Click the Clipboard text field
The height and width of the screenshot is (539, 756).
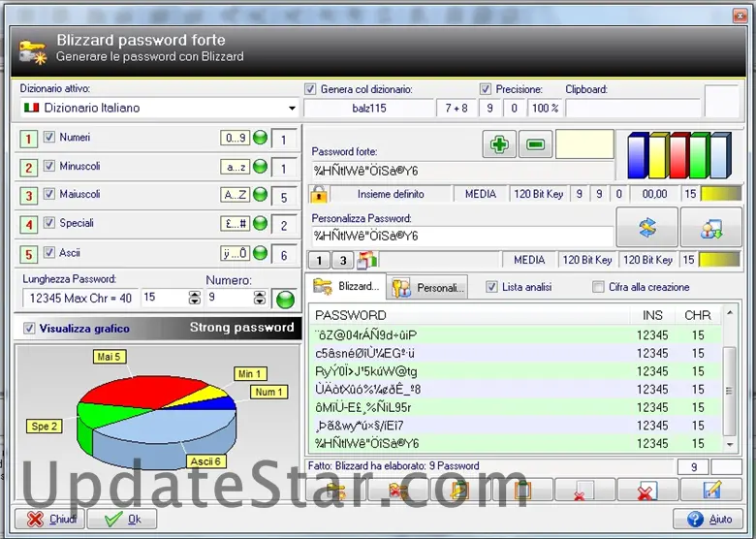pyautogui.click(x=633, y=108)
